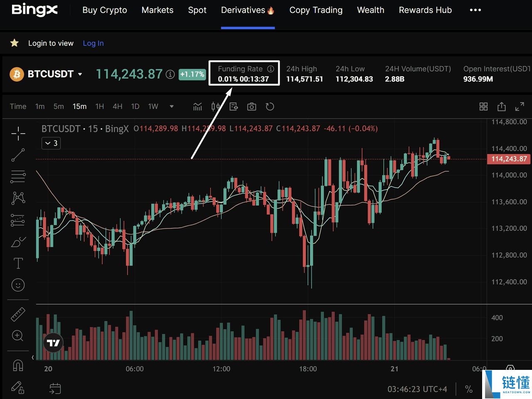Open the BTCUSDT pair dropdown
This screenshot has height=399, width=532.
pos(80,74)
